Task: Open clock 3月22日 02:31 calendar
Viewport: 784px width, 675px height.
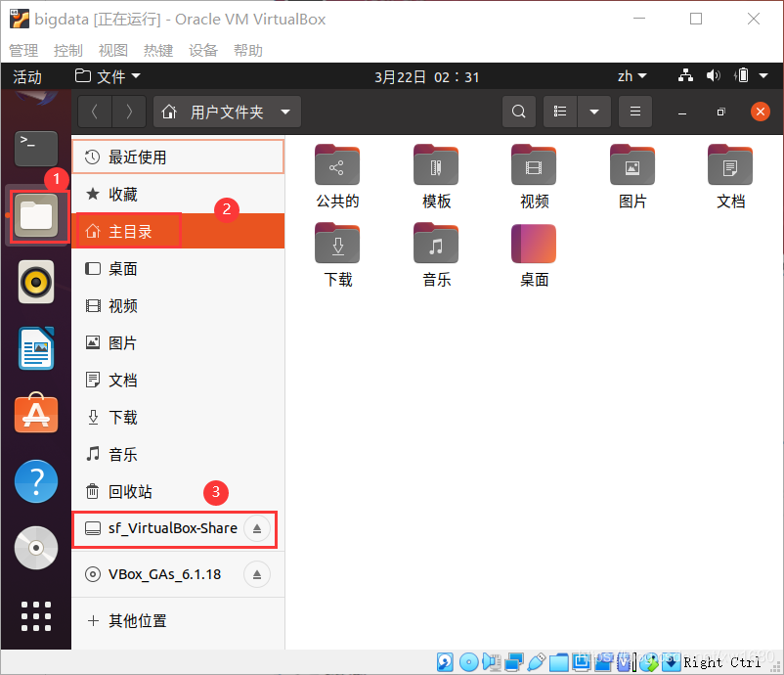Action: click(x=426, y=76)
